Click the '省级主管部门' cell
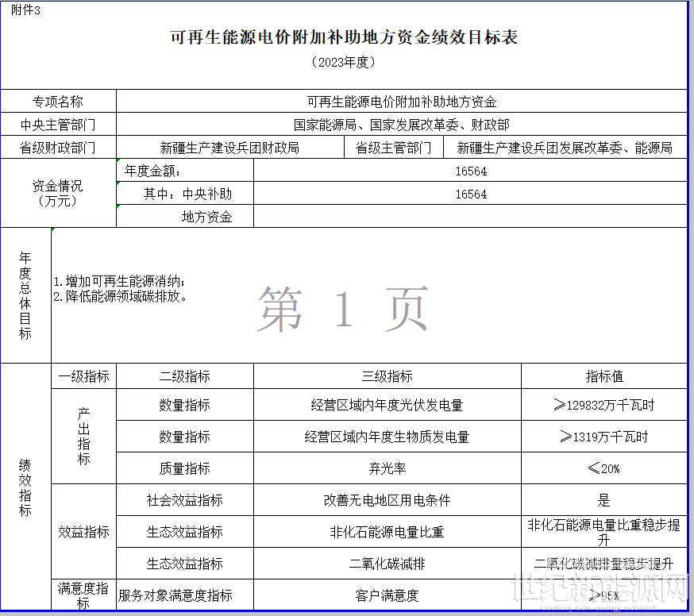This screenshot has width=694, height=616. point(394,148)
